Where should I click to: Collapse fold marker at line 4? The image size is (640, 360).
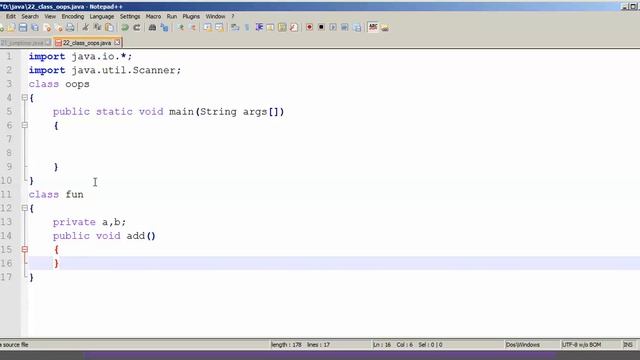click(24, 98)
